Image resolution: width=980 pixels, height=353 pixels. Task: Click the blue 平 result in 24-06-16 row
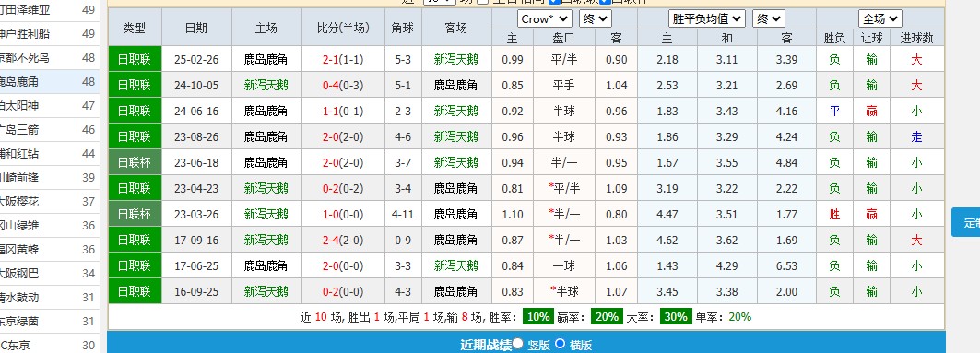coord(834,112)
